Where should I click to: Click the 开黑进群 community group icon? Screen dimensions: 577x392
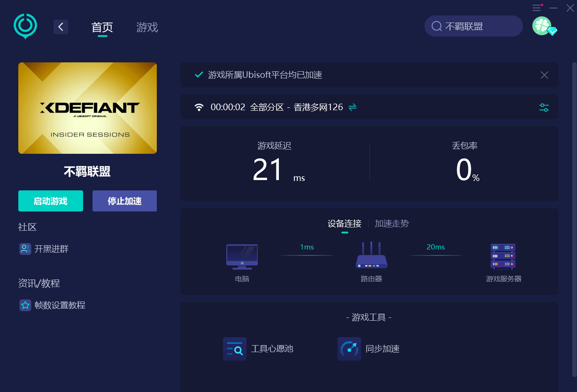pyautogui.click(x=25, y=249)
